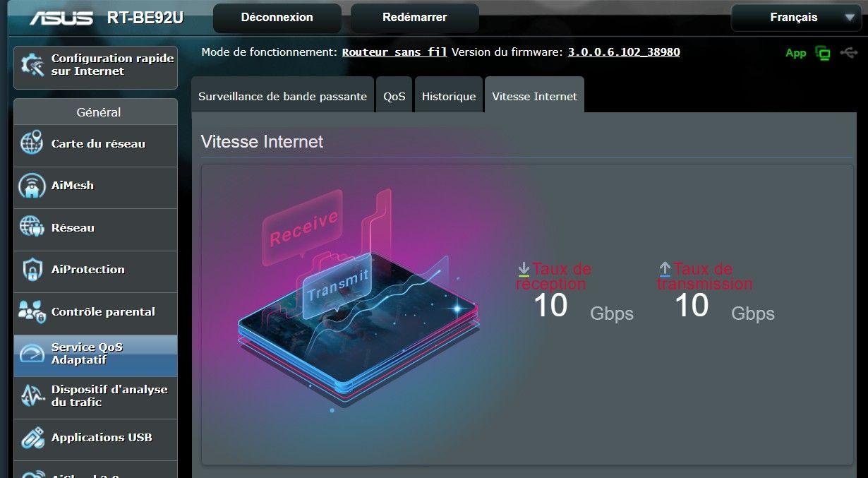
Task: Click the USB status icon in header
Action: point(848,53)
